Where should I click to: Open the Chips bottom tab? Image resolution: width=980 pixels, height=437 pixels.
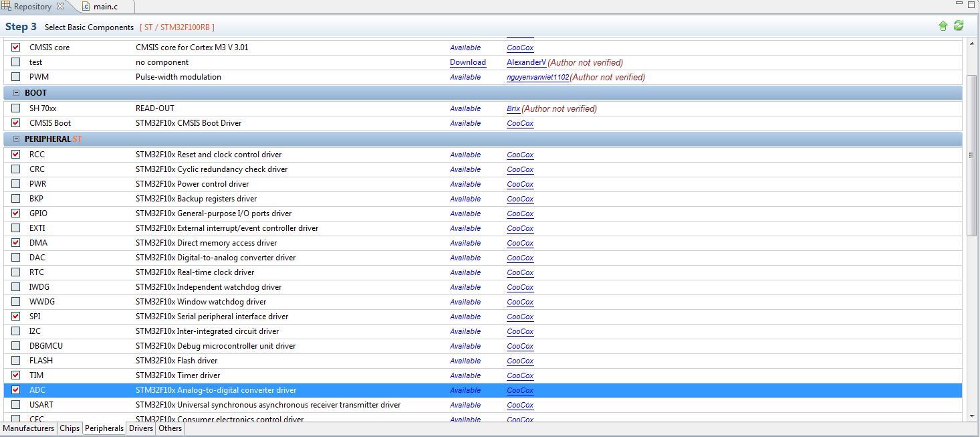point(70,428)
